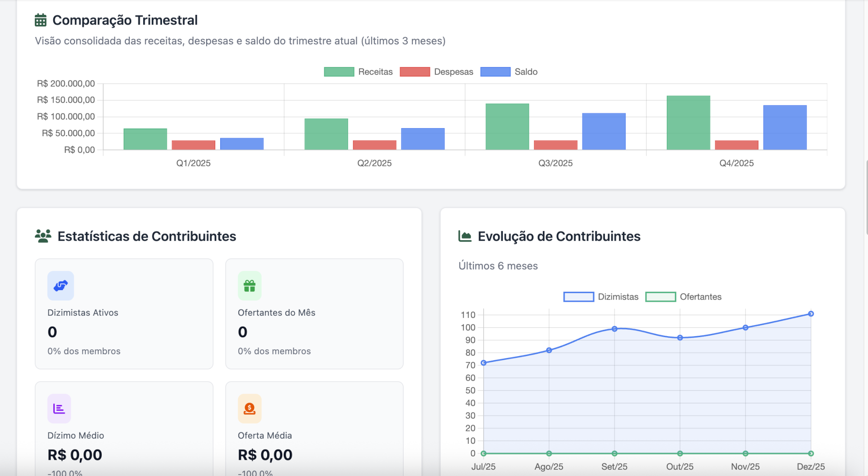Viewport: 868px width, 476px height.
Task: Select the green Receitas legend marker
Action: 339,71
